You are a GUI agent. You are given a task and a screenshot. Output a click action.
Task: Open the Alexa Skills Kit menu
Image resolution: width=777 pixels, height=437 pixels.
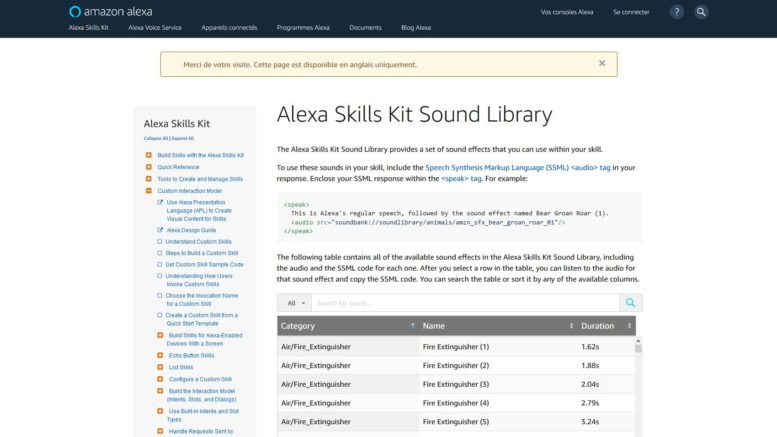[88, 28]
